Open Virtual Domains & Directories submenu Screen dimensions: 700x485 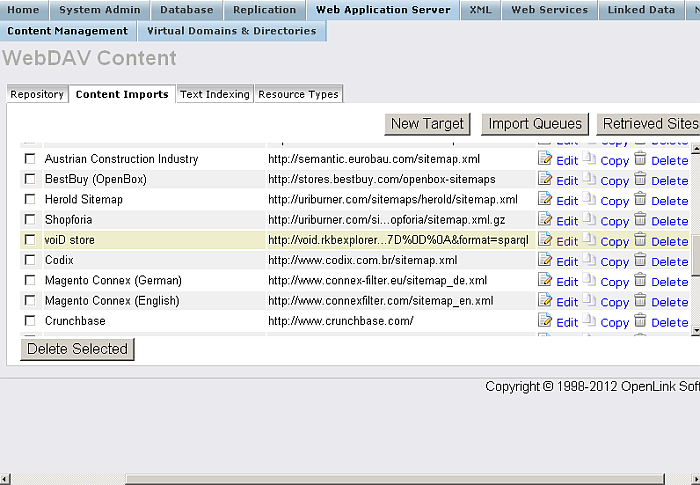coord(232,31)
